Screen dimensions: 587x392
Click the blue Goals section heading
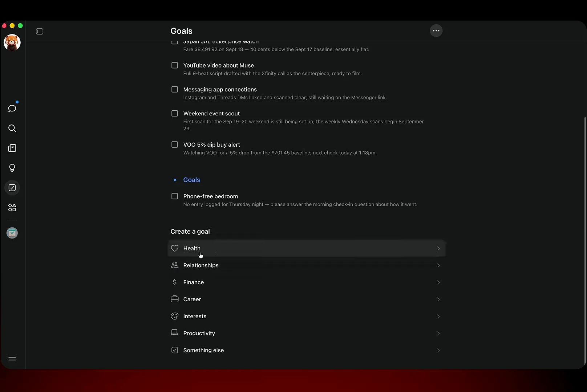click(191, 180)
